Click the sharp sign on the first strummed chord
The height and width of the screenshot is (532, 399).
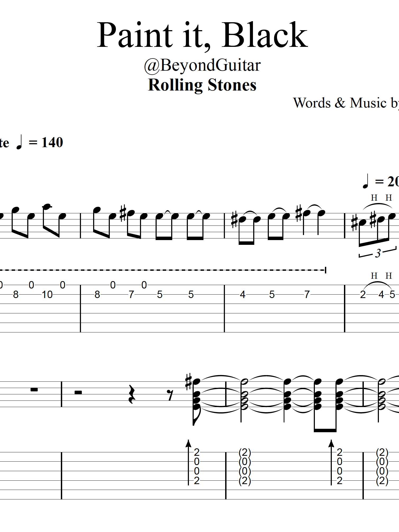click(188, 382)
